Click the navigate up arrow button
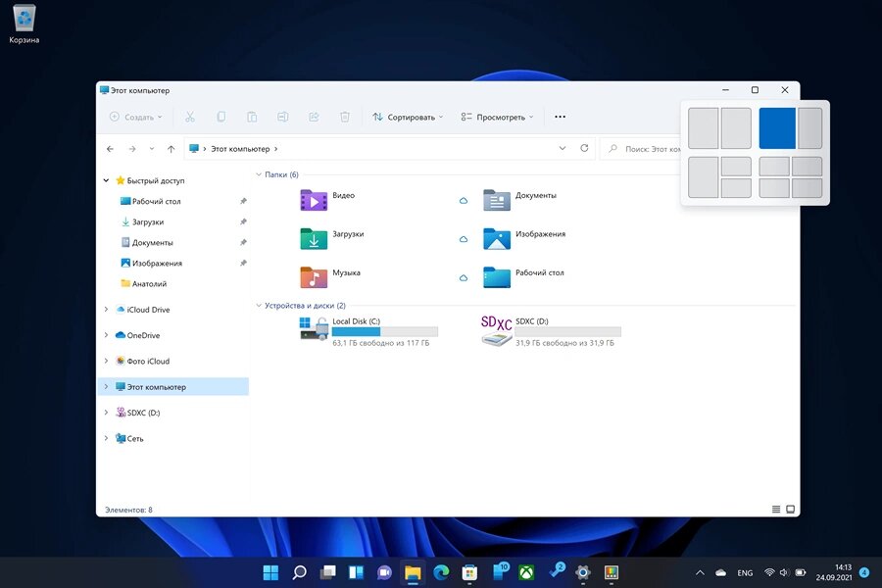Image resolution: width=882 pixels, height=588 pixels. tap(171, 148)
